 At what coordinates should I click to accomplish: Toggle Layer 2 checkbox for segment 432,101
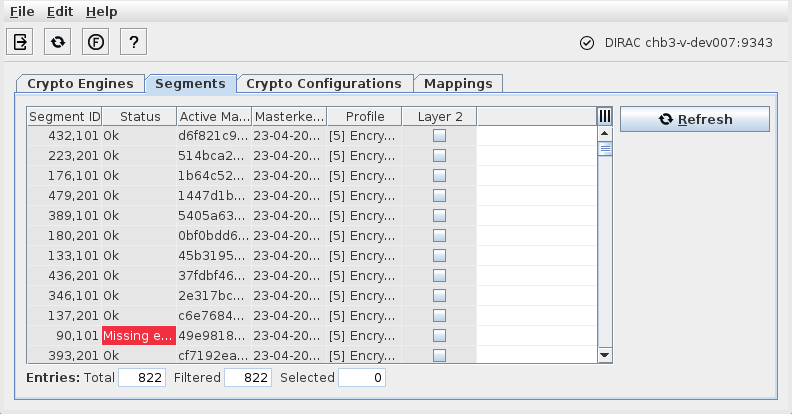pyautogui.click(x=439, y=135)
